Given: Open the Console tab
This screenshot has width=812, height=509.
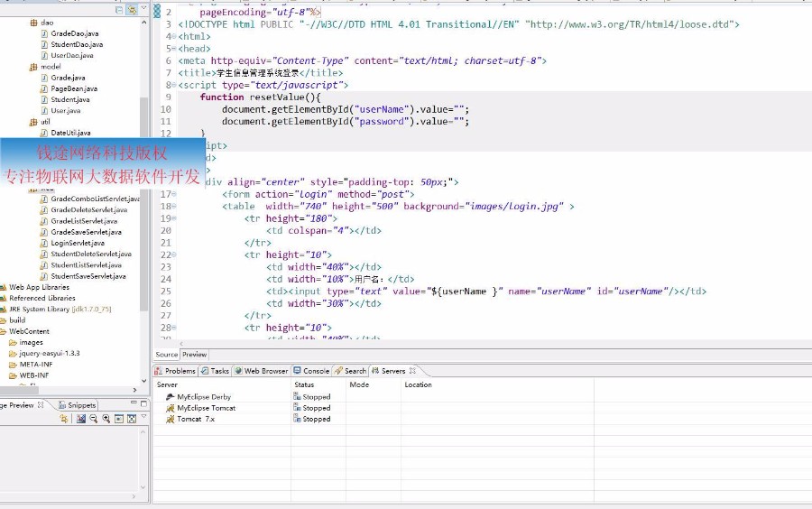Looking at the screenshot, I should tap(311, 371).
